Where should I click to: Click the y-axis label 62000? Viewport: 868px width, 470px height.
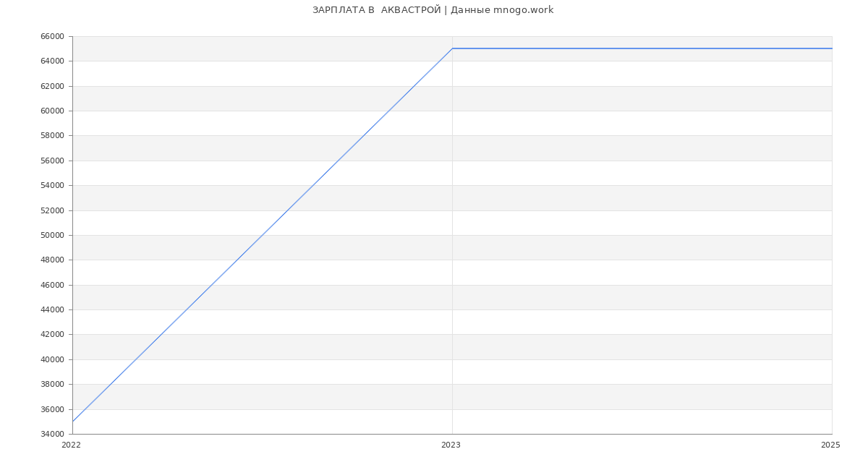click(x=52, y=86)
